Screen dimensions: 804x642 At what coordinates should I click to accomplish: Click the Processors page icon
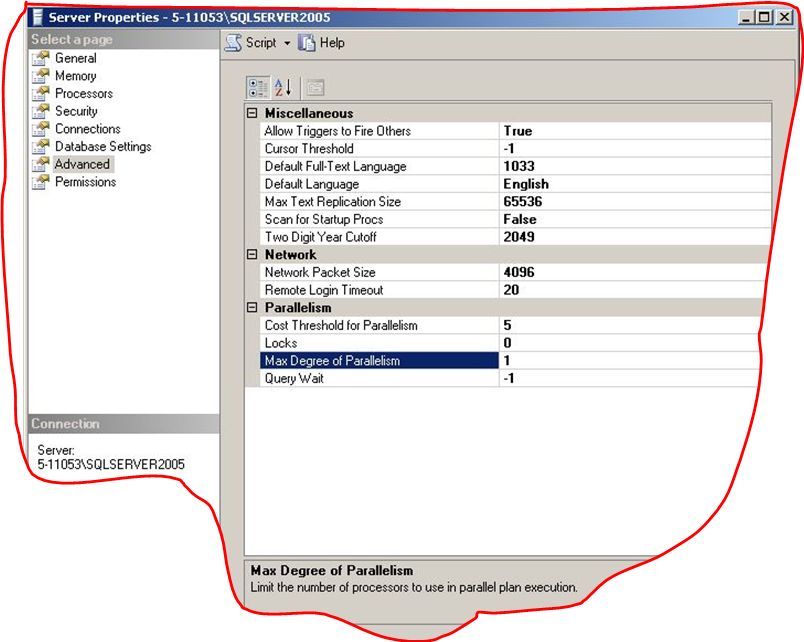(x=81, y=93)
